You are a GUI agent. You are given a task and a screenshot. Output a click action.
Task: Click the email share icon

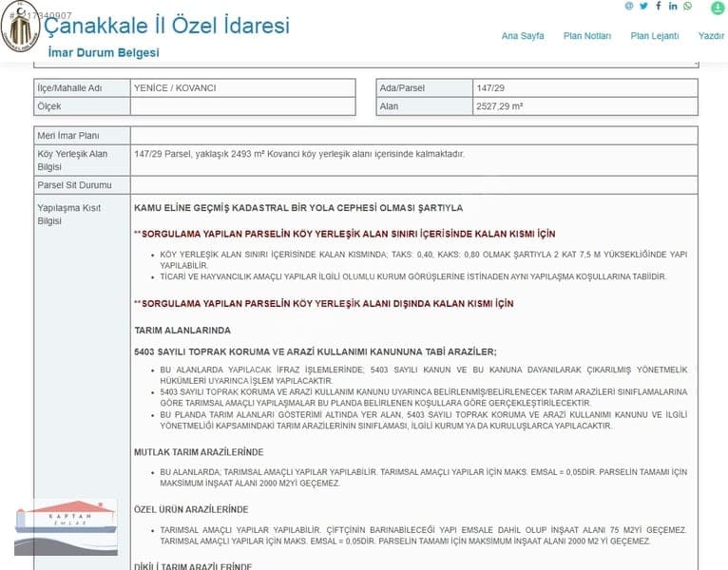pos(628,6)
